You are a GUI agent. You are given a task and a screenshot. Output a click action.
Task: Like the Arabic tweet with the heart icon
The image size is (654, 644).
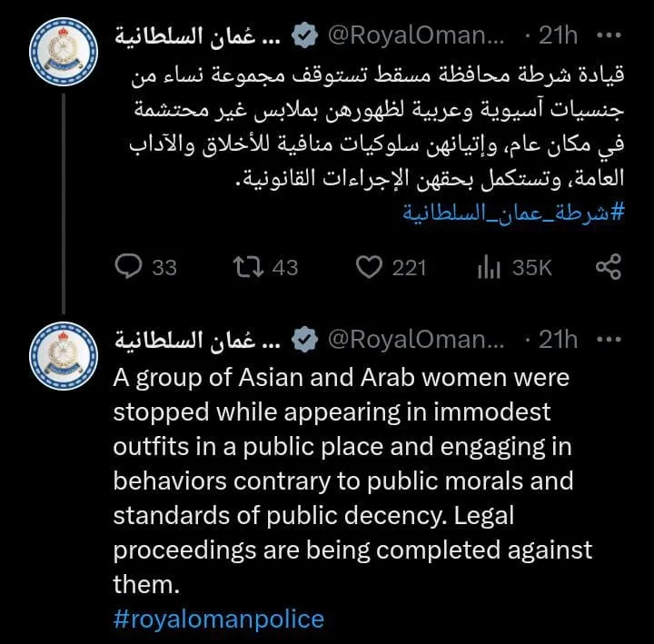click(x=368, y=267)
